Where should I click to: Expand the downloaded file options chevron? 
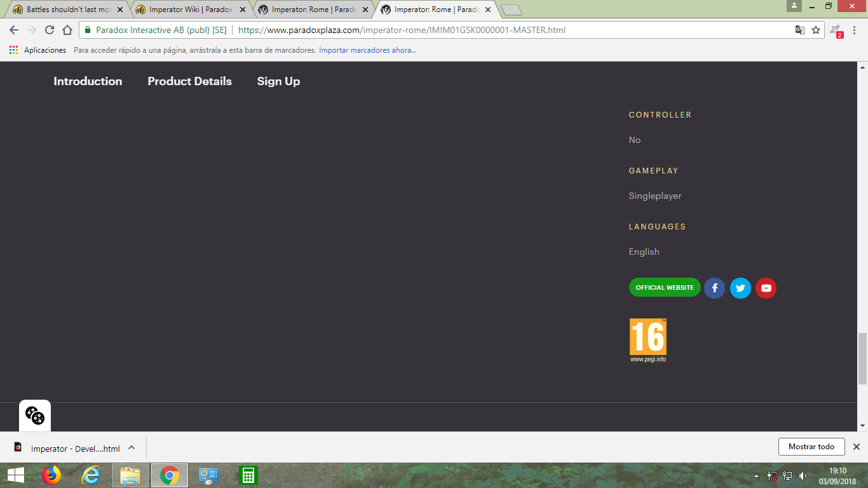point(132,447)
